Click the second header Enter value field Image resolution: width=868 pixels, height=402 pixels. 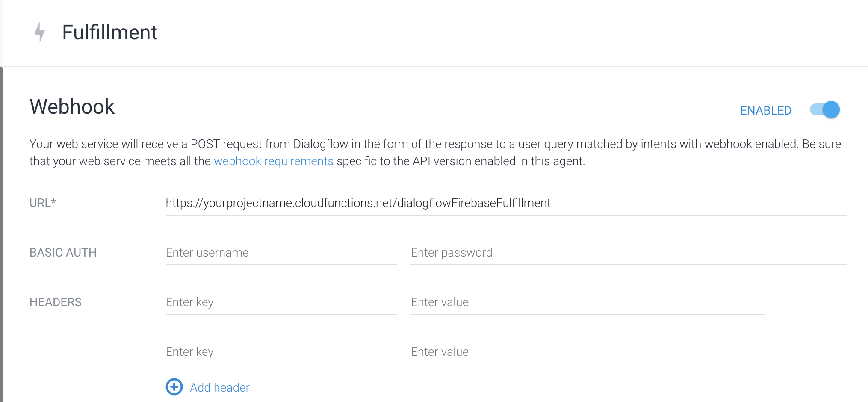tap(588, 352)
